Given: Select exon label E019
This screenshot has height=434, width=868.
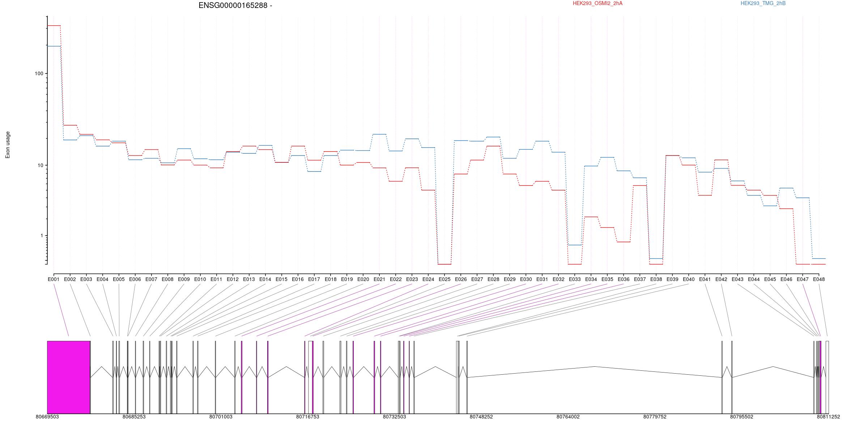Looking at the screenshot, I should click(x=346, y=279).
